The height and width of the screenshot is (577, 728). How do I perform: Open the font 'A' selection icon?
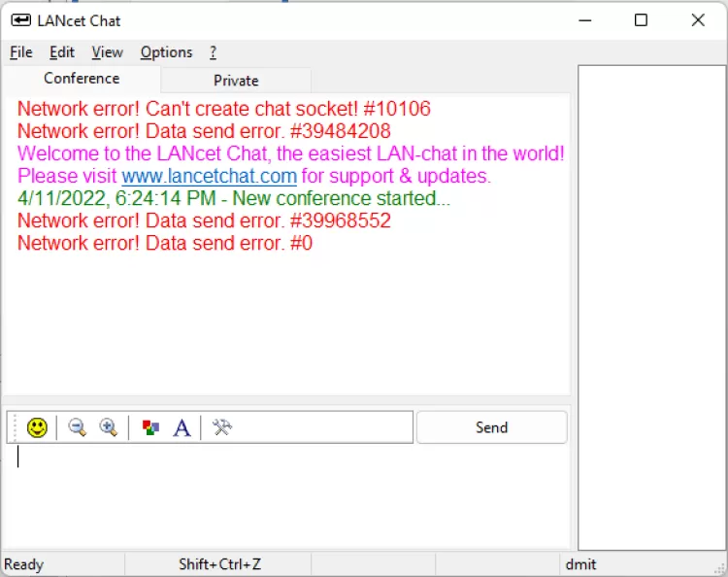click(182, 427)
